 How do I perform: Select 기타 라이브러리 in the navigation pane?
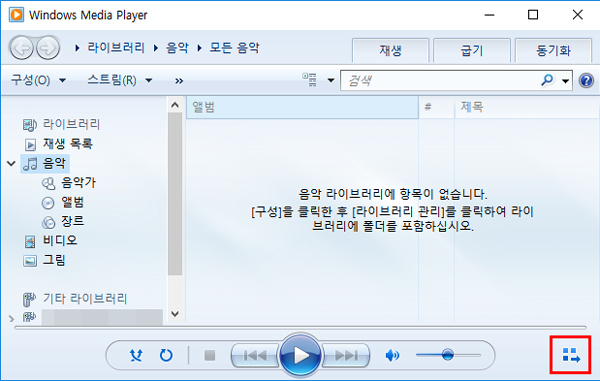pyautogui.click(x=85, y=298)
